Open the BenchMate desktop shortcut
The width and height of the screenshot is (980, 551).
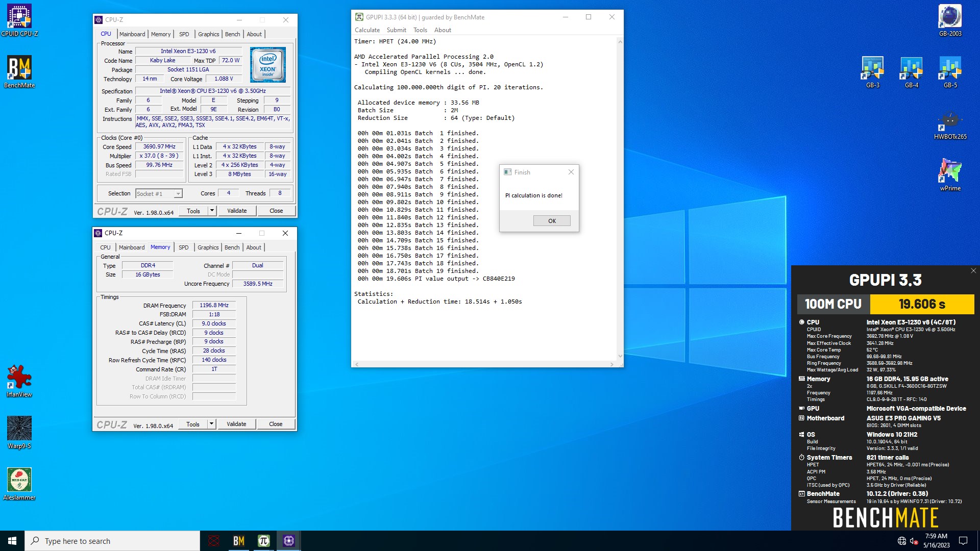pyautogui.click(x=19, y=72)
